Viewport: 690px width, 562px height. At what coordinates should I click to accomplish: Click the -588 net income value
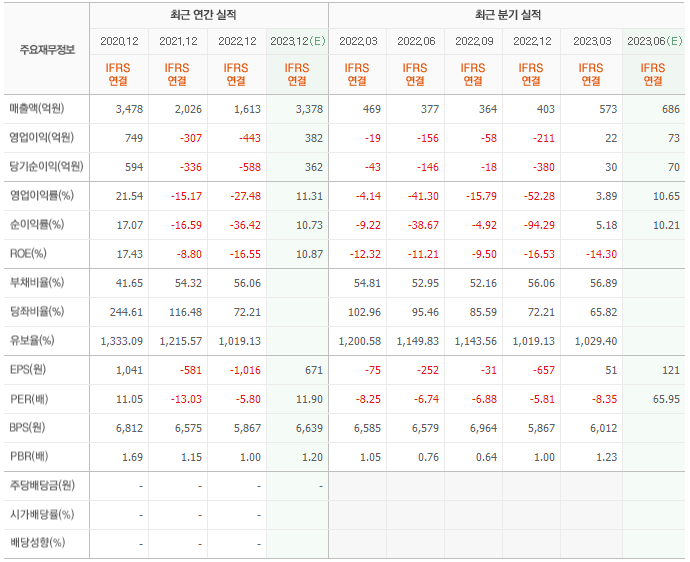tap(250, 167)
